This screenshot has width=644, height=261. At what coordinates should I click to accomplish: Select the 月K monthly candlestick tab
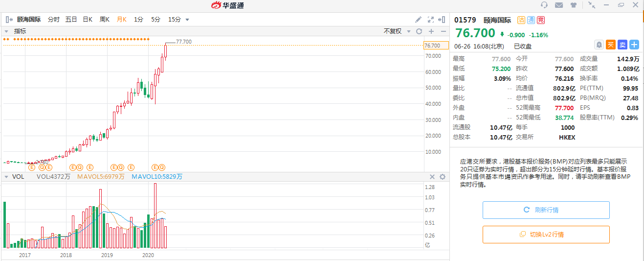(x=122, y=20)
